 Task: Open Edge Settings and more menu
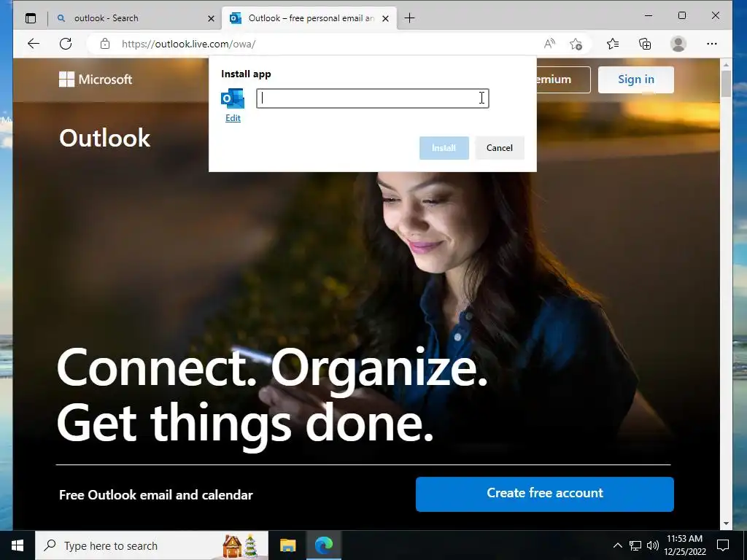coord(712,44)
